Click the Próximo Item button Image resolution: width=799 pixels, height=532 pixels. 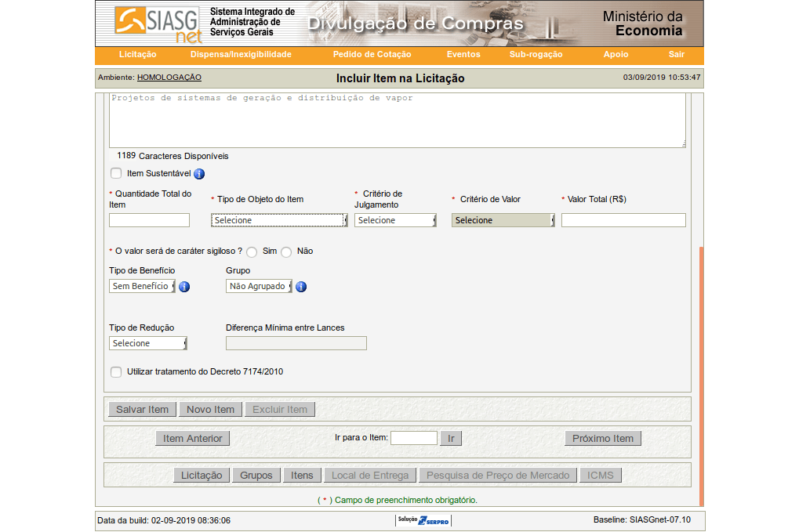click(x=603, y=438)
